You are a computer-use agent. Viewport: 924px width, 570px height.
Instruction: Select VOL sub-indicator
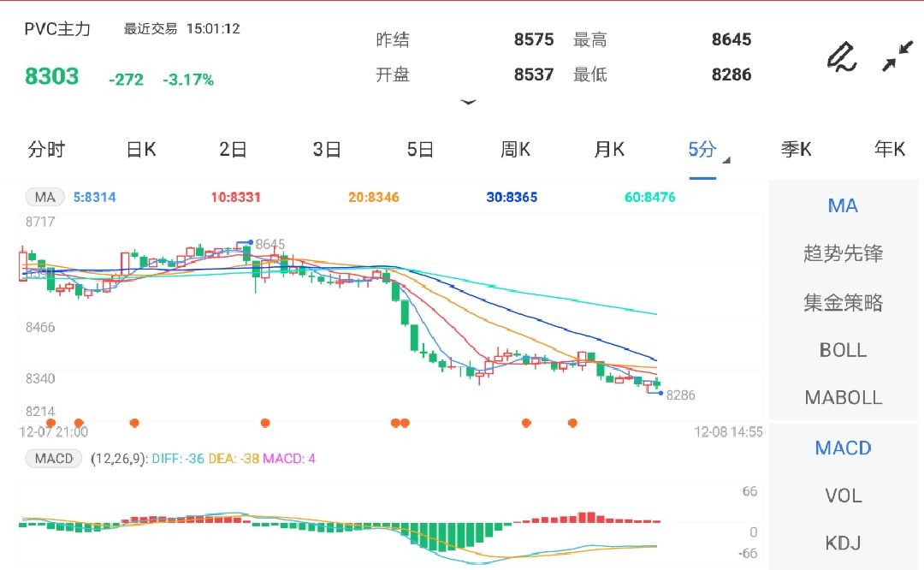(x=843, y=496)
